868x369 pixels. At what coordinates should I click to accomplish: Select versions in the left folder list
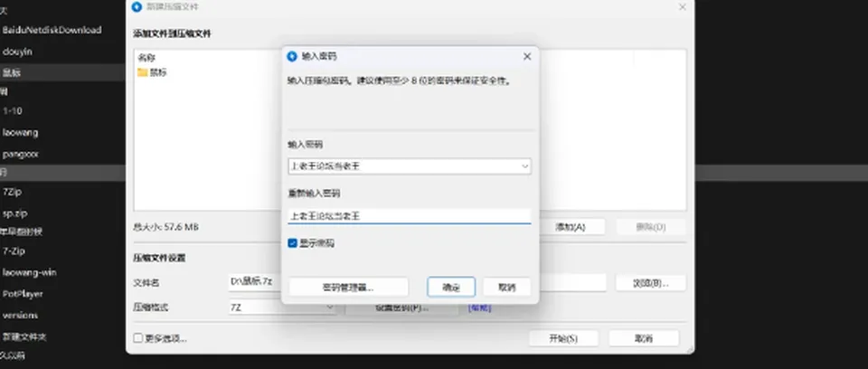pos(20,316)
